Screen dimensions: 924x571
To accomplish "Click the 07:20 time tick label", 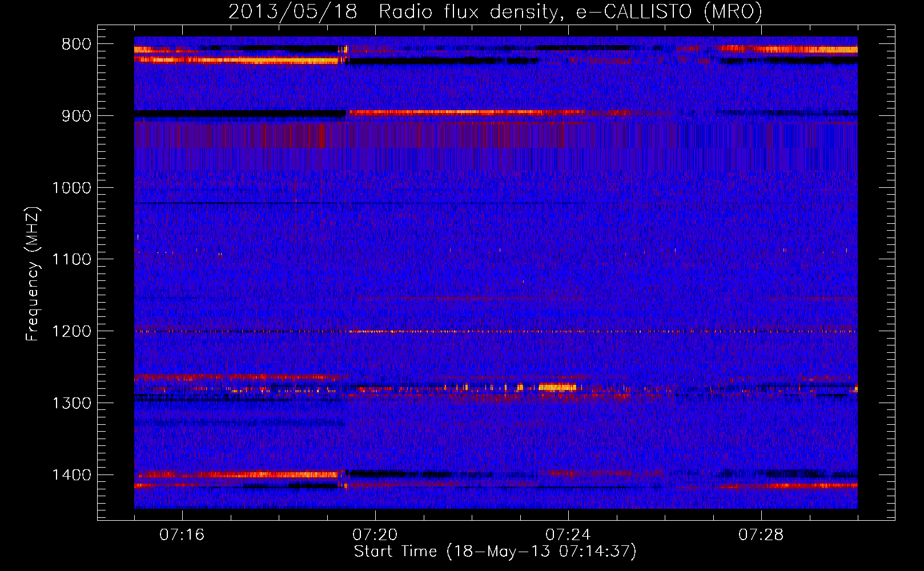I will (375, 535).
